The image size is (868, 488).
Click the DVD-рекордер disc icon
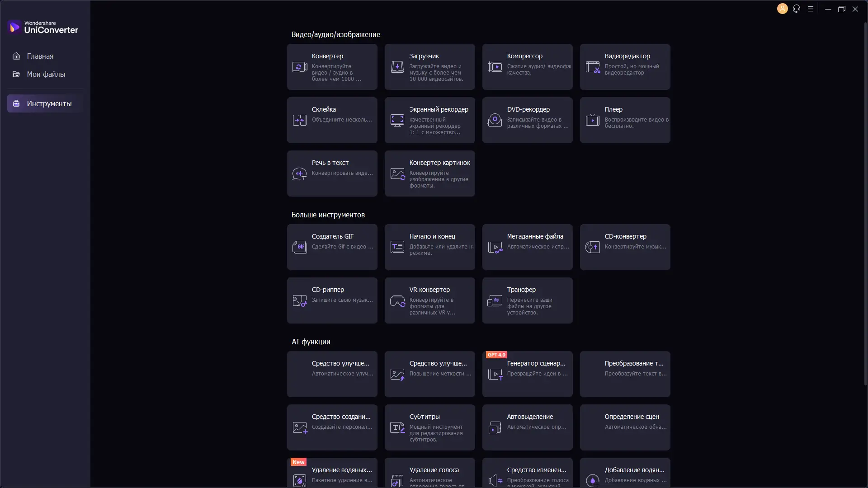495,120
